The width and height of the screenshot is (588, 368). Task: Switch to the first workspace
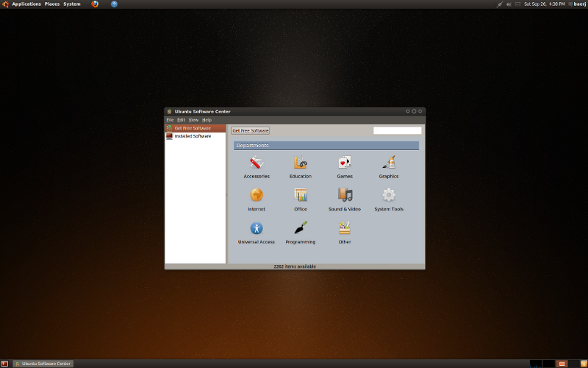point(536,364)
